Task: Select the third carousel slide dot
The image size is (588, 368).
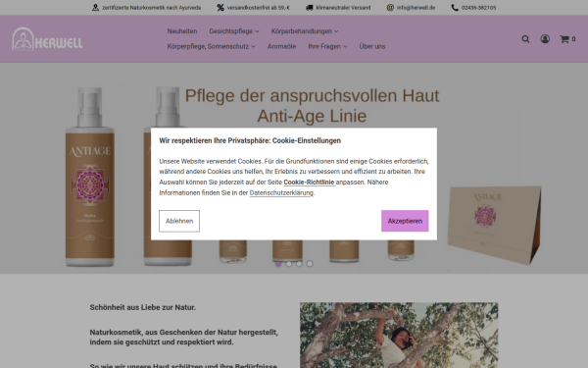Action: [299, 264]
